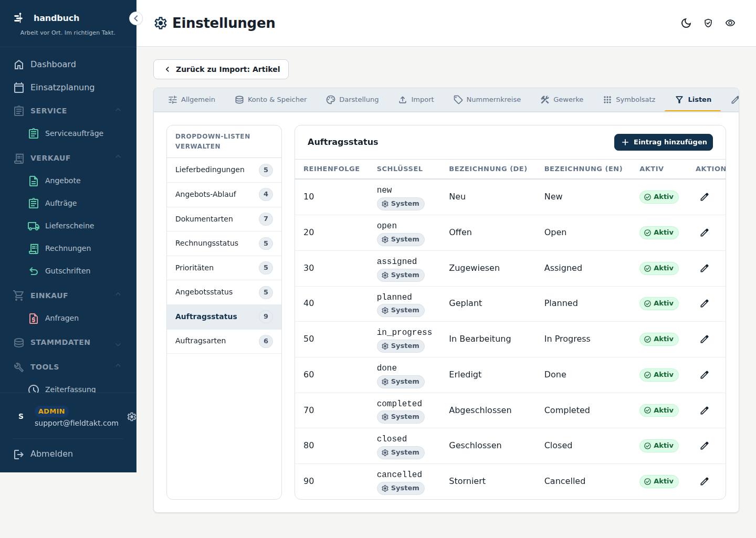The height and width of the screenshot is (538, 756).
Task: Switch to Konto & Speicher tab
Action: click(271, 100)
